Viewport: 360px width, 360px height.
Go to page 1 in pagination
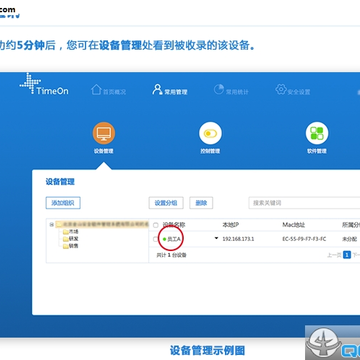pyautogui.click(x=347, y=255)
